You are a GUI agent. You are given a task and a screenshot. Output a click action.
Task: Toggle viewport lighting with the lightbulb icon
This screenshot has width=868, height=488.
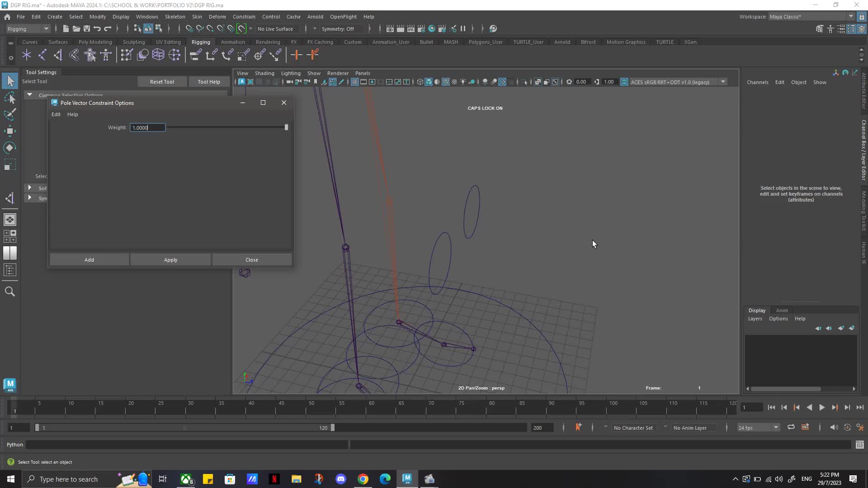point(462,82)
